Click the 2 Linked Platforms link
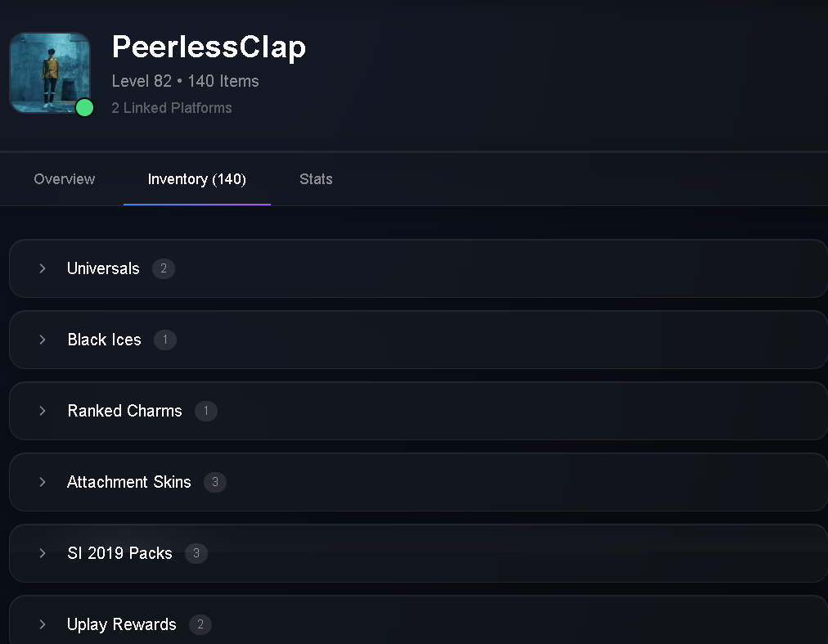828x644 pixels. pos(172,108)
